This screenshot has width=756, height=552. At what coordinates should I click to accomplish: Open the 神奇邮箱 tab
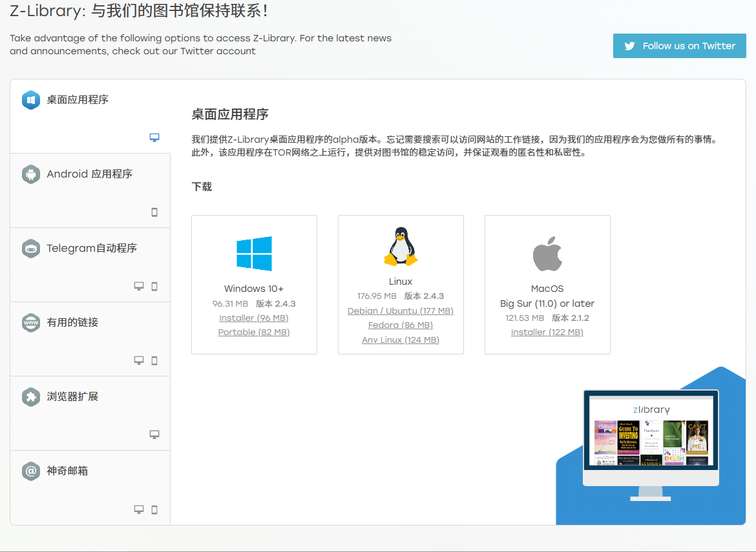pyautogui.click(x=90, y=487)
